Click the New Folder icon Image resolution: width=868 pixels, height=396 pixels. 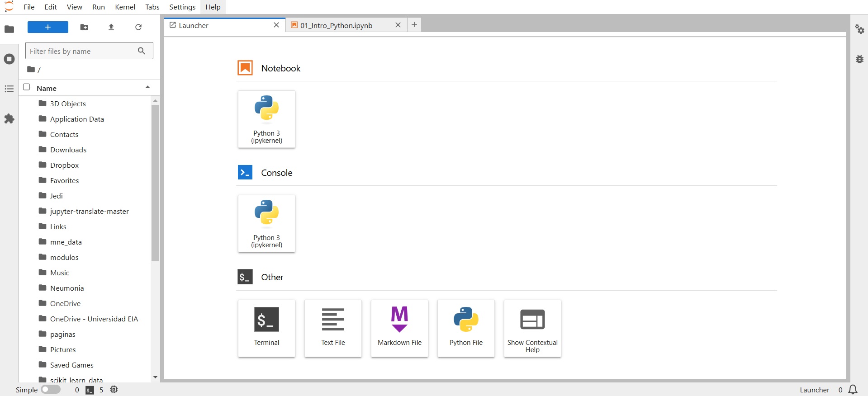(84, 27)
